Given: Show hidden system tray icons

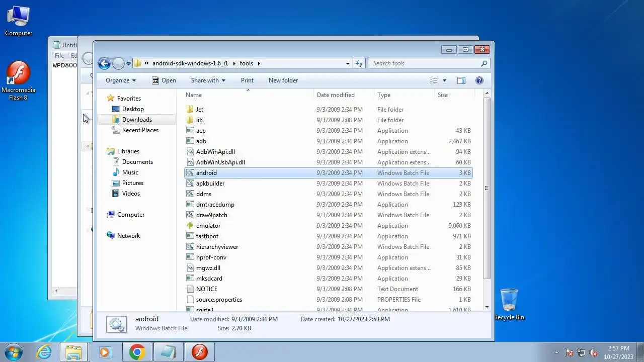Looking at the screenshot, I should pyautogui.click(x=556, y=352).
